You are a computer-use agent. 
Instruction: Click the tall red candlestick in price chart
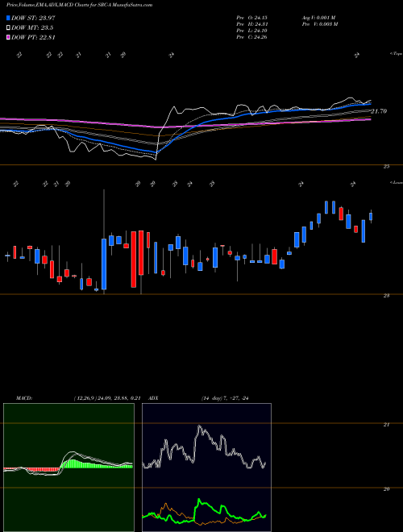click(134, 260)
